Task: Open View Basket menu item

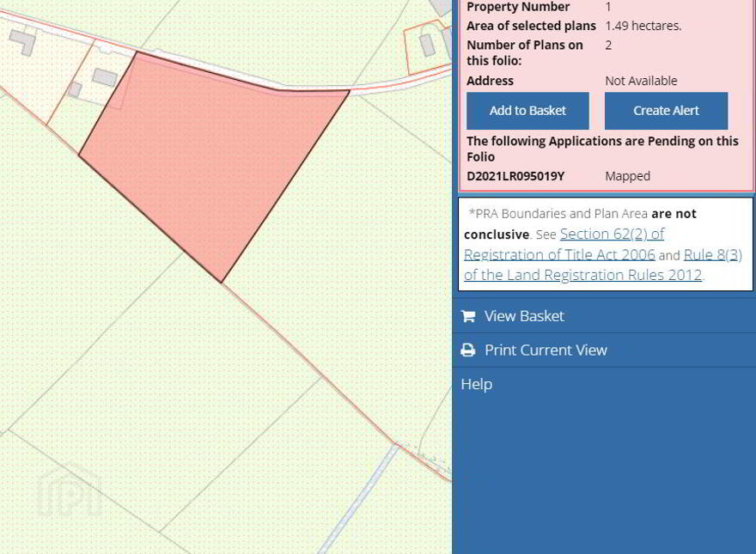Action: click(x=604, y=316)
